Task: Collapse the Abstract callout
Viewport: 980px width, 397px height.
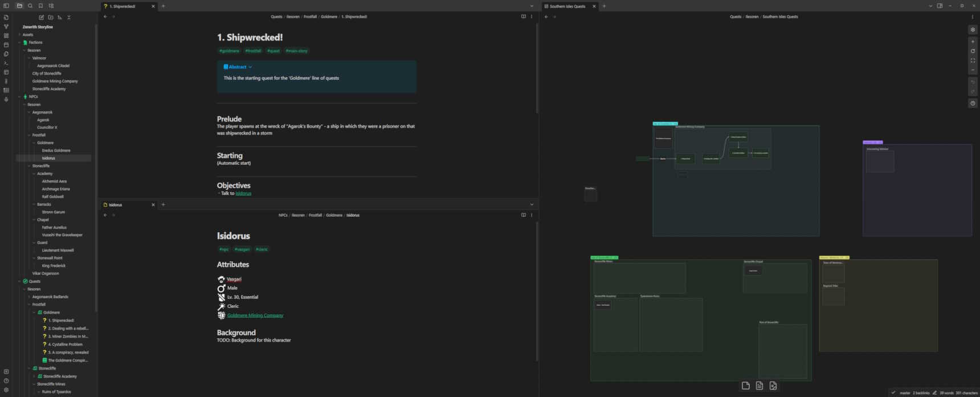Action: 250,67
